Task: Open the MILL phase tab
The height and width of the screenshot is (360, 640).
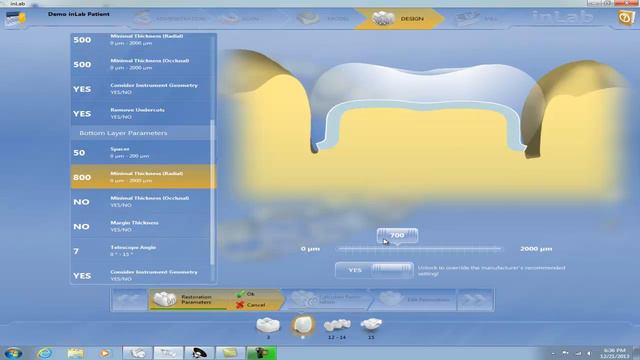Action: 478,19
